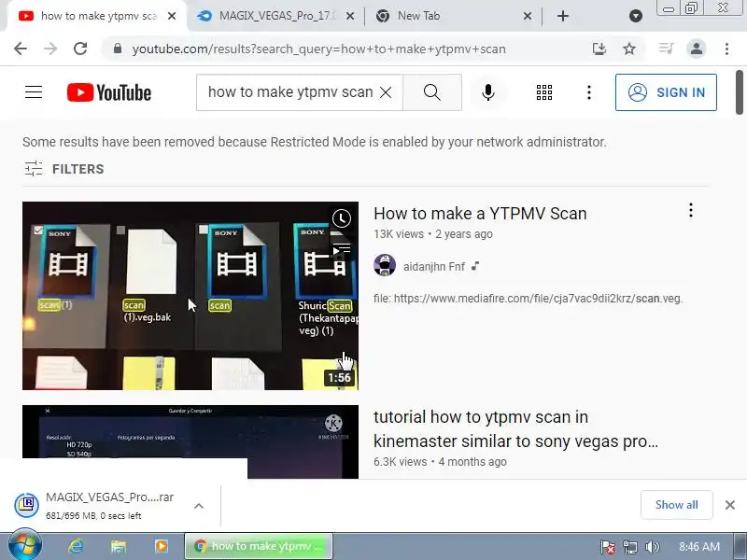
Task: Open the YouTube apps grid
Action: [x=544, y=92]
